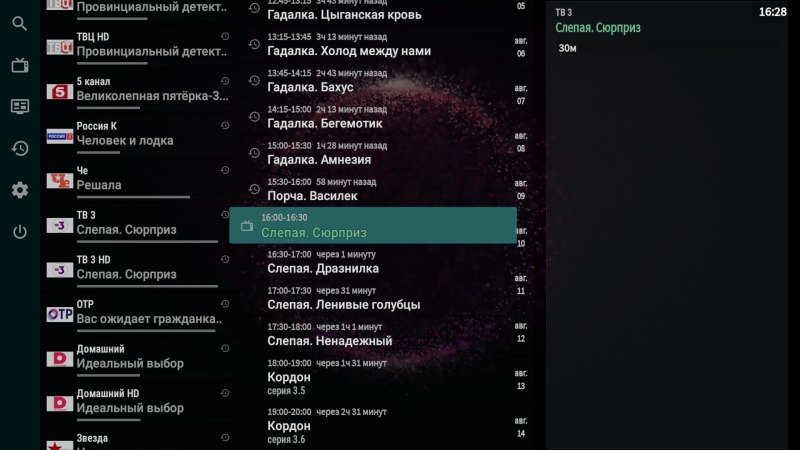The width and height of the screenshot is (800, 450).
Task: Click the power icon in sidebar
Action: click(x=20, y=232)
